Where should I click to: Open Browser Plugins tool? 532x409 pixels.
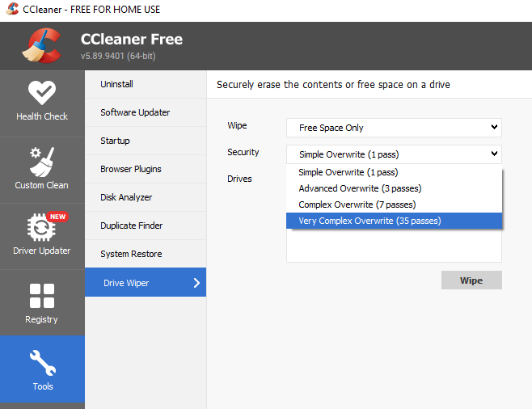[146, 169]
